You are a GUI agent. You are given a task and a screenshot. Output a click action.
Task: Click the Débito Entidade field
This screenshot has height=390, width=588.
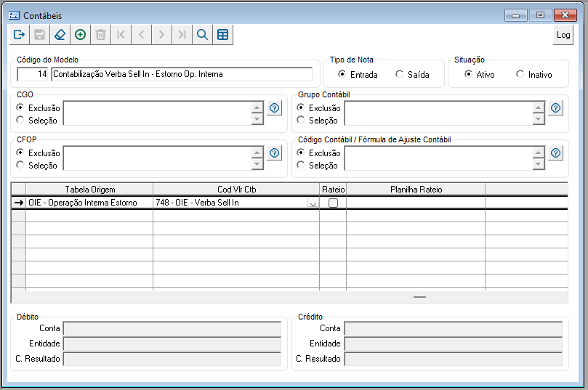coord(172,344)
